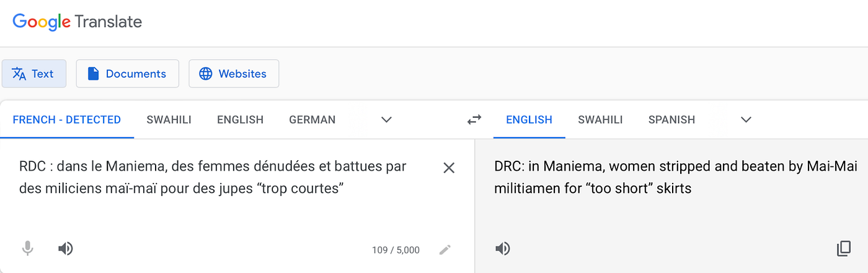868x273 pixels.
Task: Select the English target language tab
Action: click(x=529, y=120)
